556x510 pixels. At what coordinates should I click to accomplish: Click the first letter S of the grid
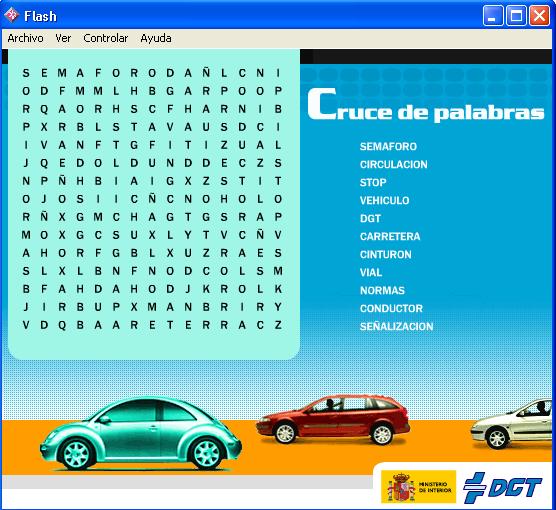(26, 73)
